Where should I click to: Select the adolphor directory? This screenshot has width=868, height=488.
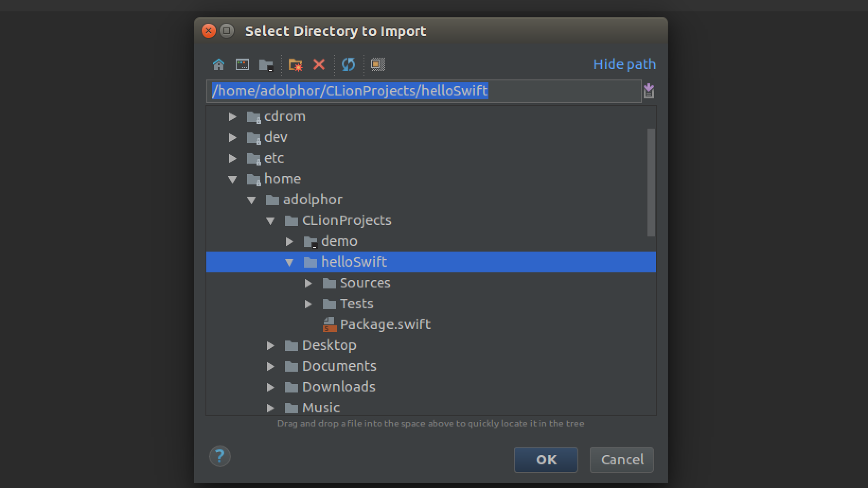click(x=312, y=200)
